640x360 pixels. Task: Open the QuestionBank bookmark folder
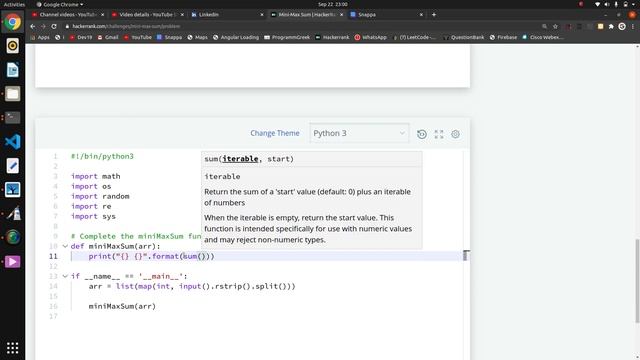point(464,37)
